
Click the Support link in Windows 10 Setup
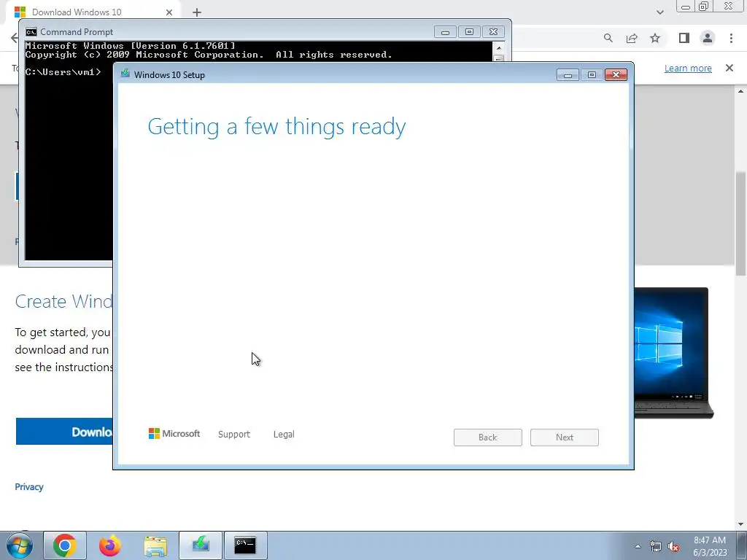[x=234, y=435]
